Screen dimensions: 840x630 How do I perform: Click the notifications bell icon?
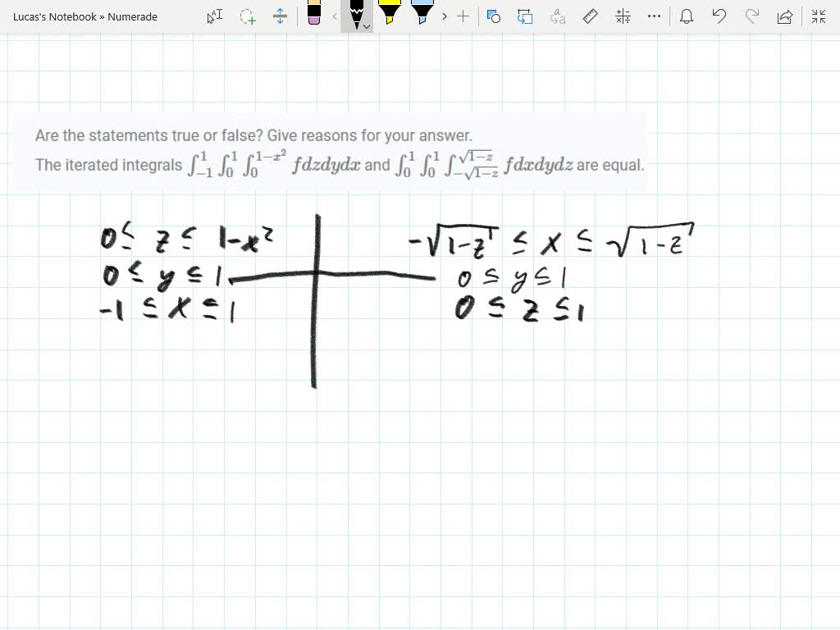(687, 16)
